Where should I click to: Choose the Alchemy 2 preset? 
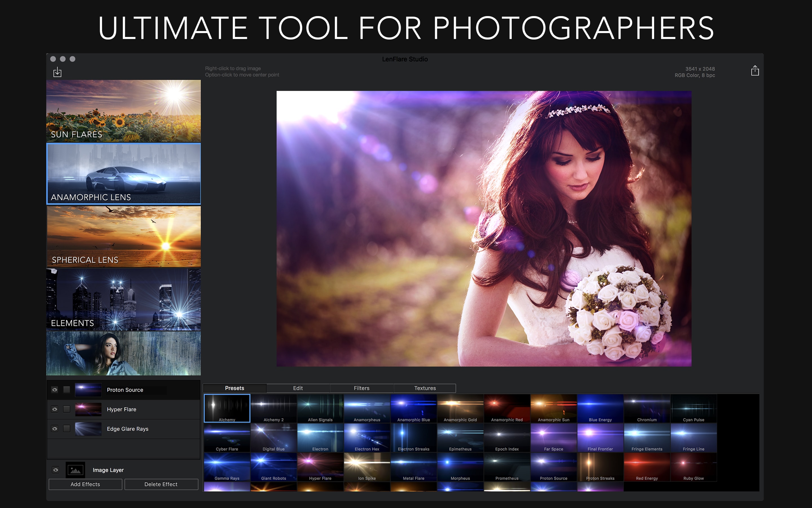coord(273,408)
